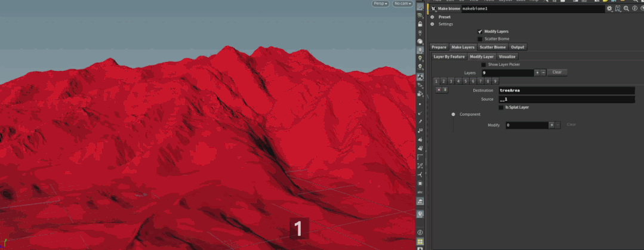Click the Modify count field
644x250 pixels.
527,125
